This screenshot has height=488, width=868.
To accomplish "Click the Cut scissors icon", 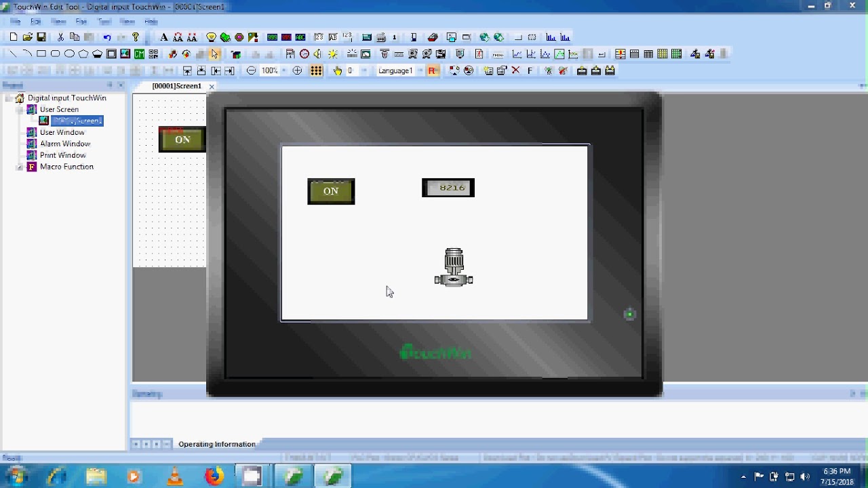I will [x=60, y=37].
